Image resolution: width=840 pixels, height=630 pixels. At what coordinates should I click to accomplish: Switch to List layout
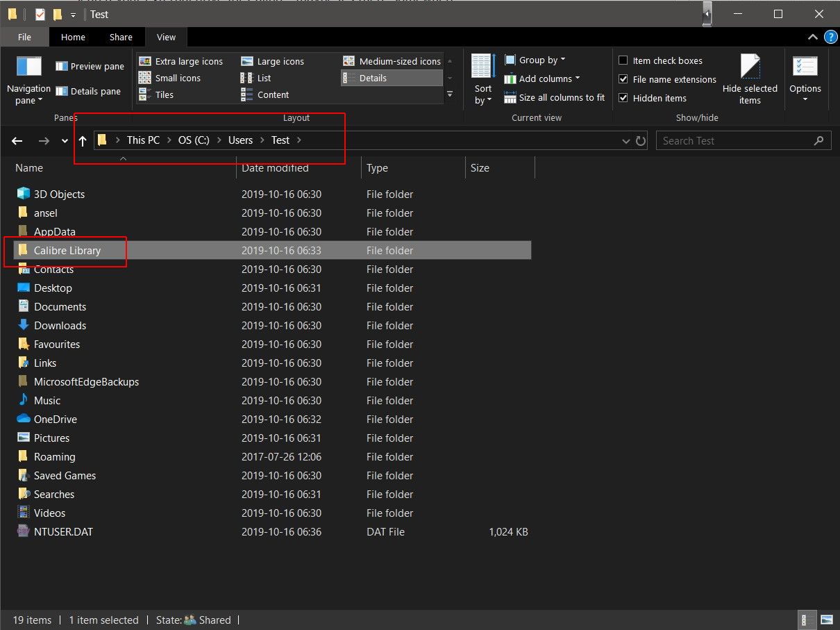coord(255,78)
